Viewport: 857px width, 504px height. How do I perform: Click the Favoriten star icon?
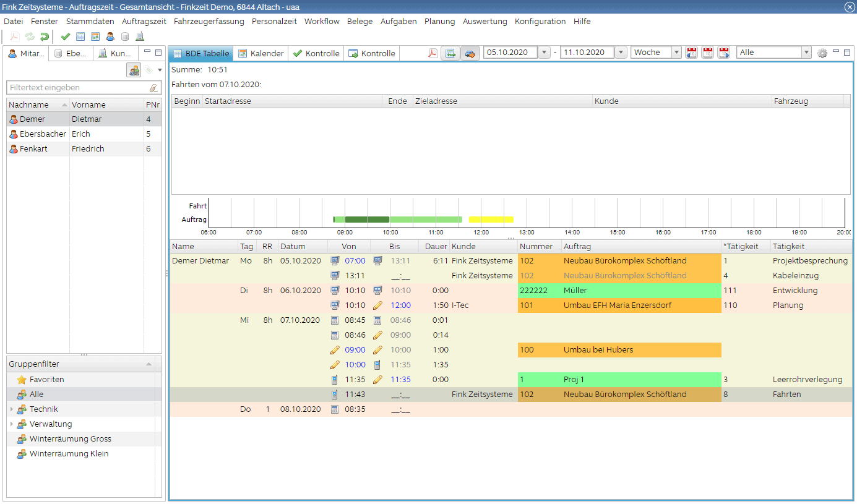22,380
